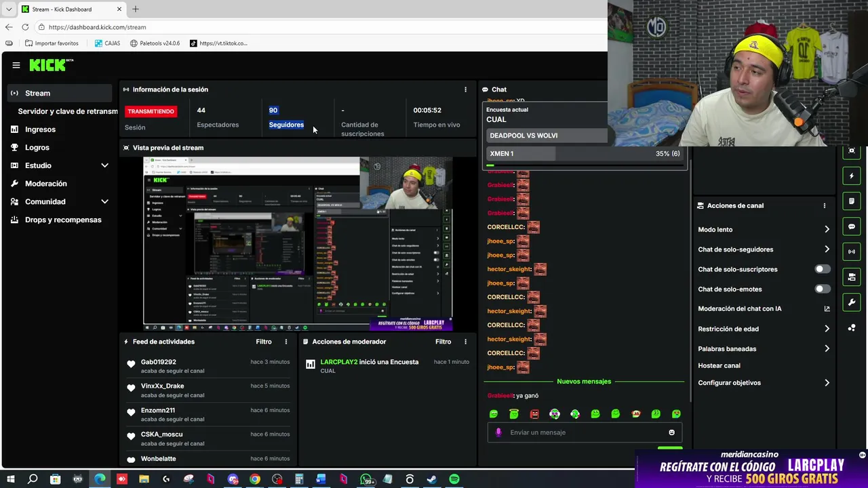
Task: Open Spotify from the taskbar
Action: pos(454,479)
